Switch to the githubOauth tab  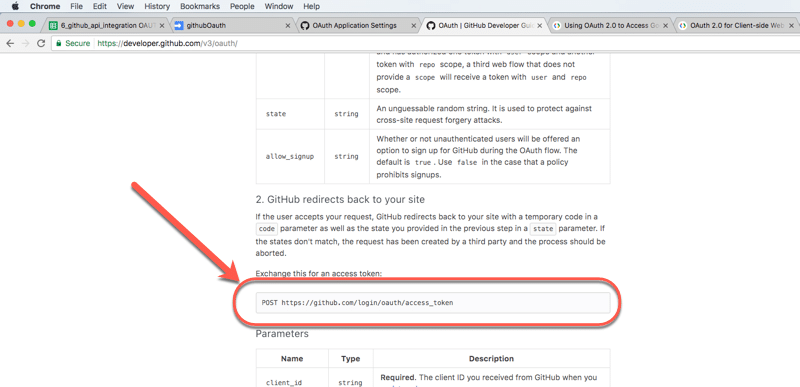click(232, 25)
